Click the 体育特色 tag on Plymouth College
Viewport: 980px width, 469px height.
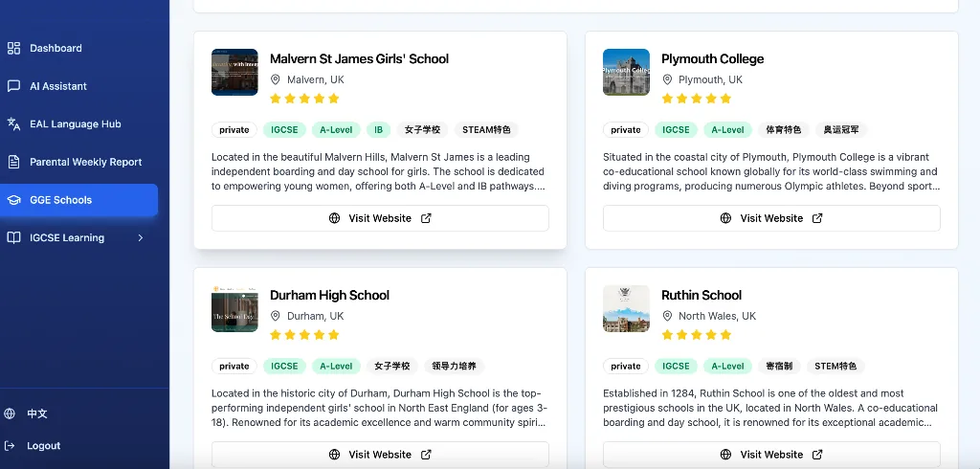(784, 130)
